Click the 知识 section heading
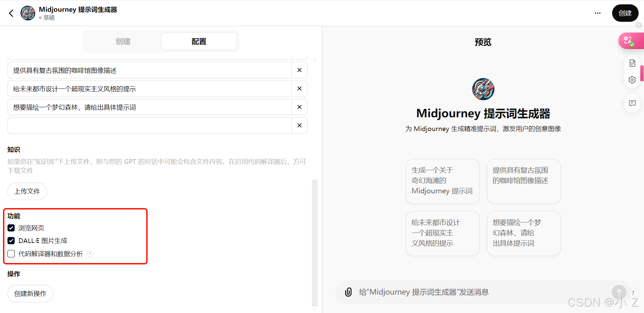644x313 pixels. tap(14, 149)
